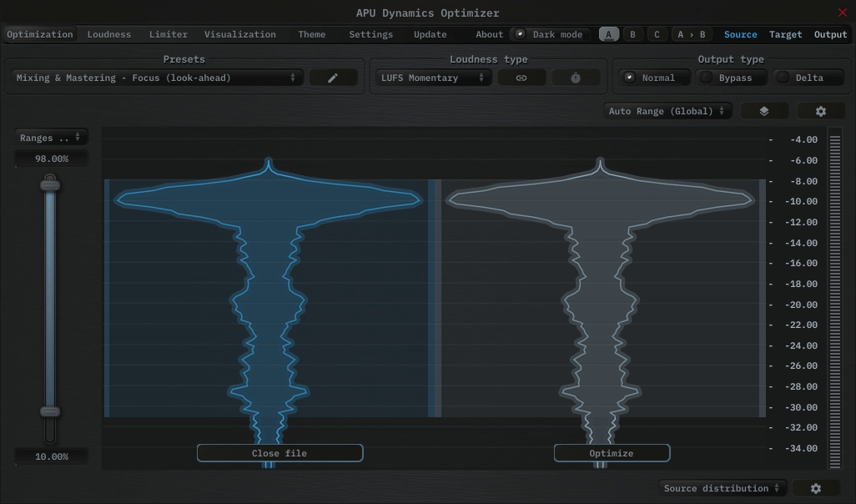
Task: Copy state with A > B button
Action: (691, 34)
